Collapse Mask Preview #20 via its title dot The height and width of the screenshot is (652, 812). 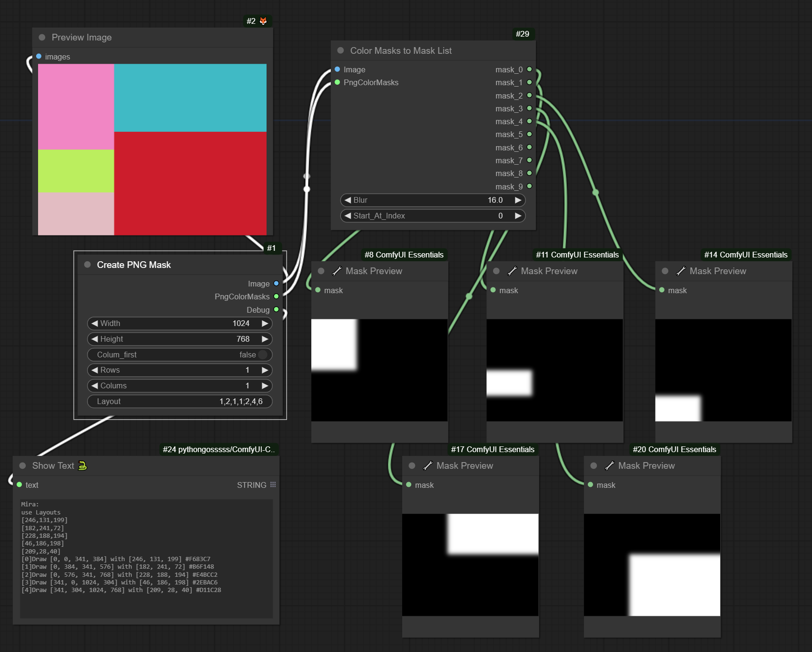(x=594, y=465)
